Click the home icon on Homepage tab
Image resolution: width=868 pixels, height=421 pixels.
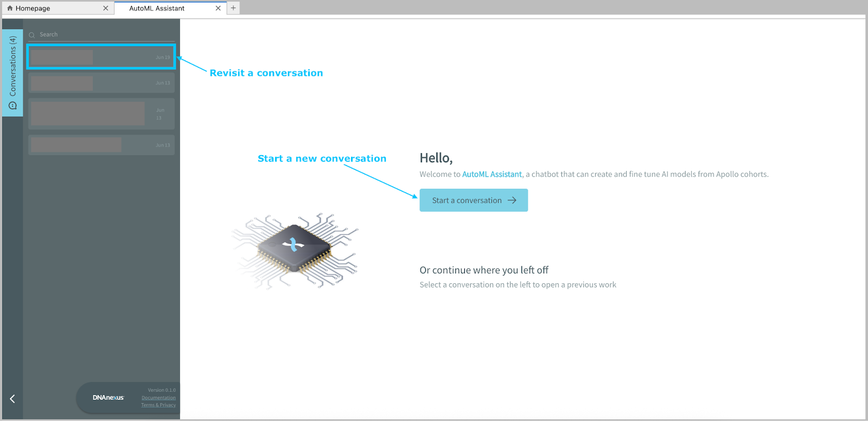pyautogui.click(x=10, y=8)
